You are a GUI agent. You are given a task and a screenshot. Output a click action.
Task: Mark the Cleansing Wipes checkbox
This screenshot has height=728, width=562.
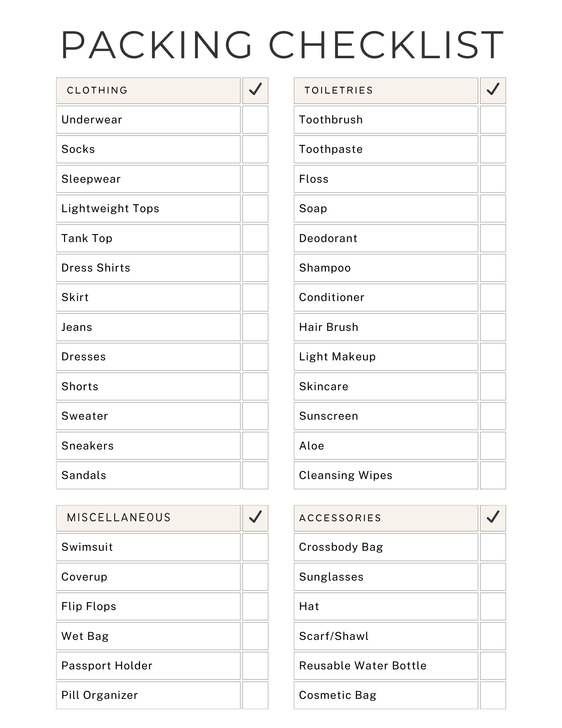click(x=493, y=475)
